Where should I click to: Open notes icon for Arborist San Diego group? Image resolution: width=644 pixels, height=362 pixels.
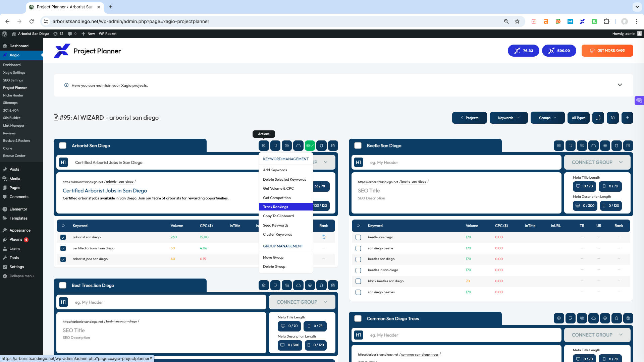click(x=275, y=145)
